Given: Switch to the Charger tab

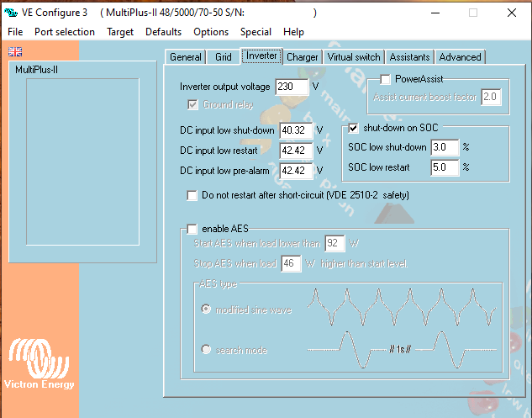Looking at the screenshot, I should click(x=302, y=57).
